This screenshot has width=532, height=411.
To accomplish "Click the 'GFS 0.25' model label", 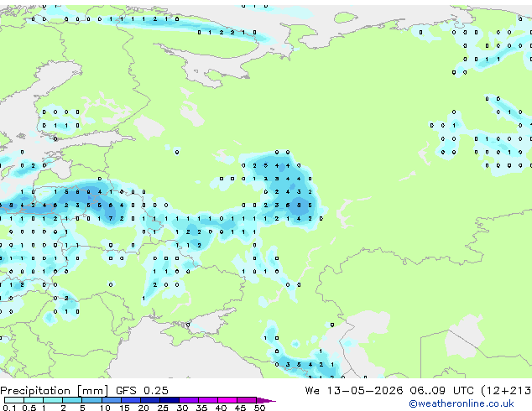I will (142, 391).
